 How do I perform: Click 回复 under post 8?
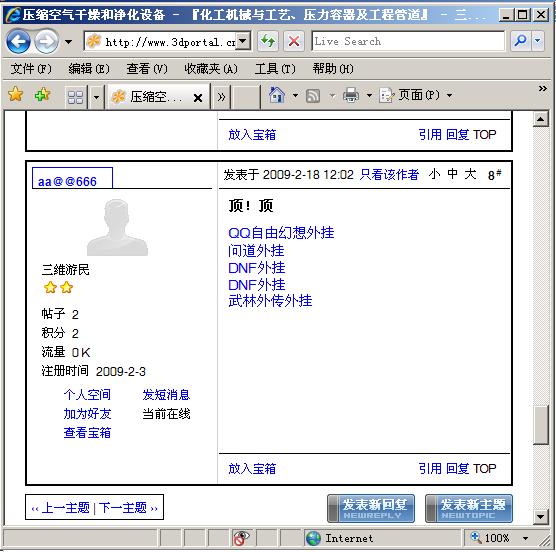coord(457,469)
